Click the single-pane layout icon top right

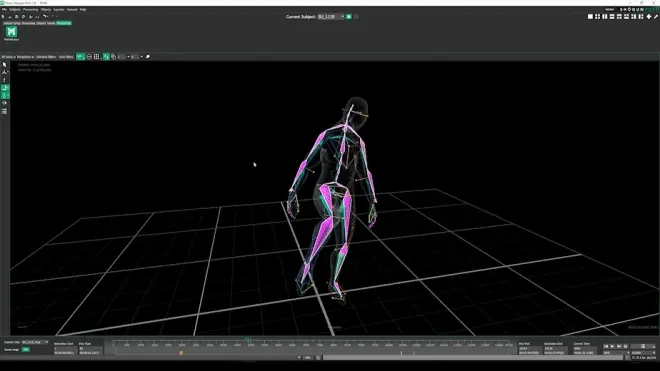click(590, 16)
